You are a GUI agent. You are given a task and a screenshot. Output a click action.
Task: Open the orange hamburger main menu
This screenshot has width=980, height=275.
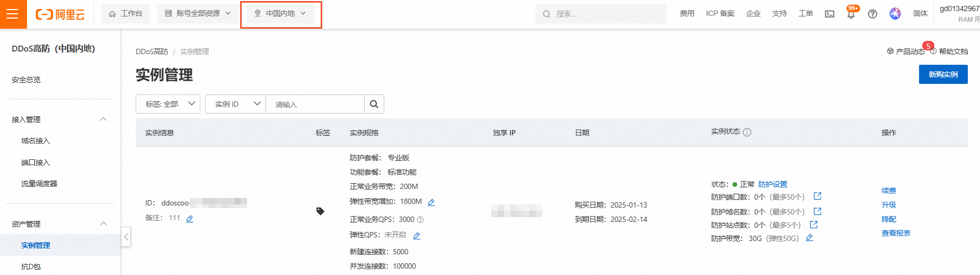[13, 14]
